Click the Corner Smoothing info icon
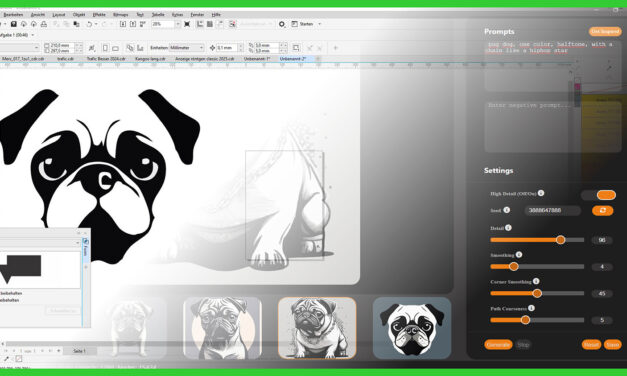This screenshot has height=376, width=627. coord(536,281)
